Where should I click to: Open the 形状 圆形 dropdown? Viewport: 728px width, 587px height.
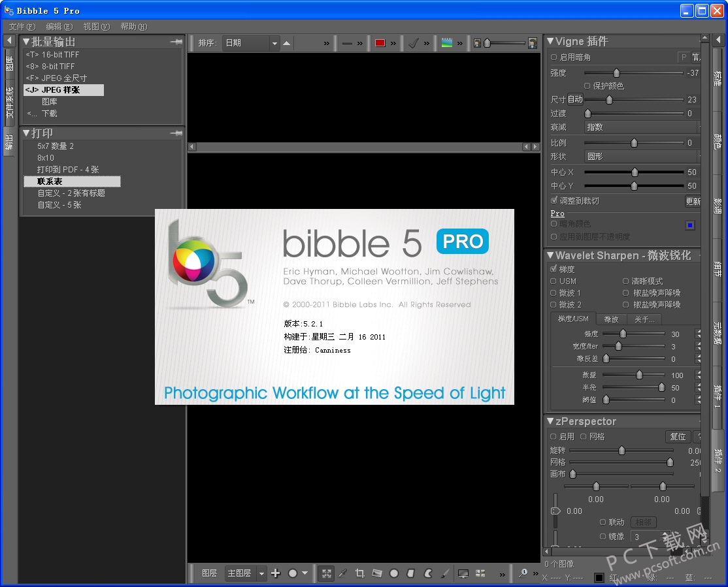[x=642, y=156]
